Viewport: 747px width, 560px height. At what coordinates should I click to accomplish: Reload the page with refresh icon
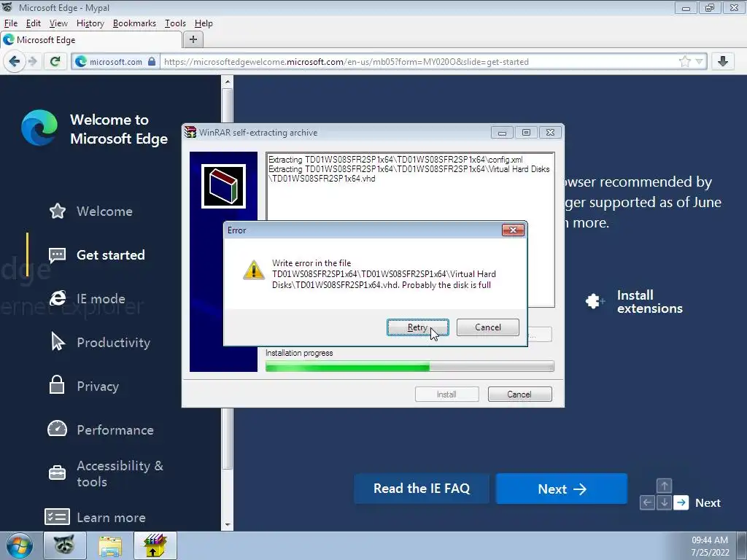point(55,61)
